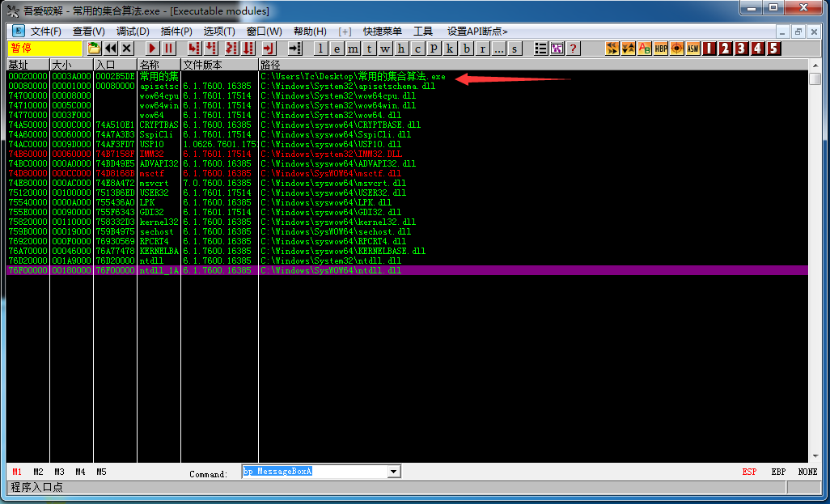Open the 插件(P) plugins menu
The width and height of the screenshot is (830, 504).
(x=176, y=31)
